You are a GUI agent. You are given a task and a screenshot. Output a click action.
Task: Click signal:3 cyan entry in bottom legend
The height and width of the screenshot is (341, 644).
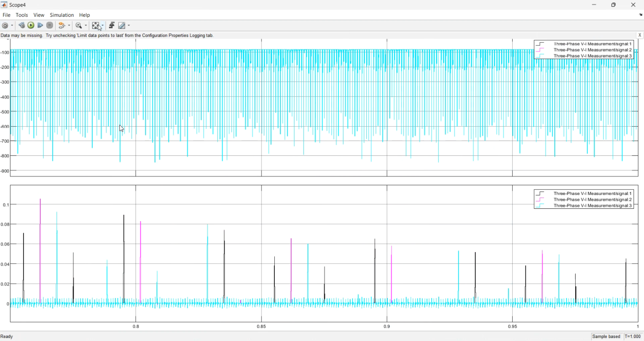592,206
